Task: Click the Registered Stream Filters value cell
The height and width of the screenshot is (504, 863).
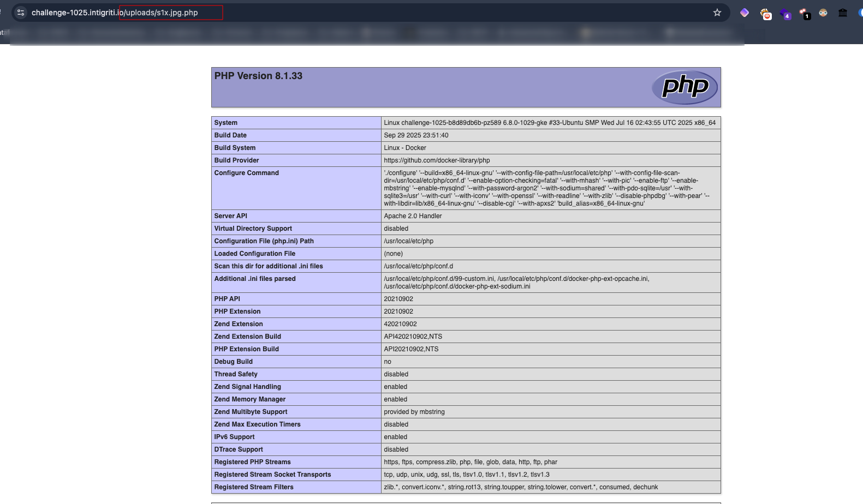Action: pos(520,487)
